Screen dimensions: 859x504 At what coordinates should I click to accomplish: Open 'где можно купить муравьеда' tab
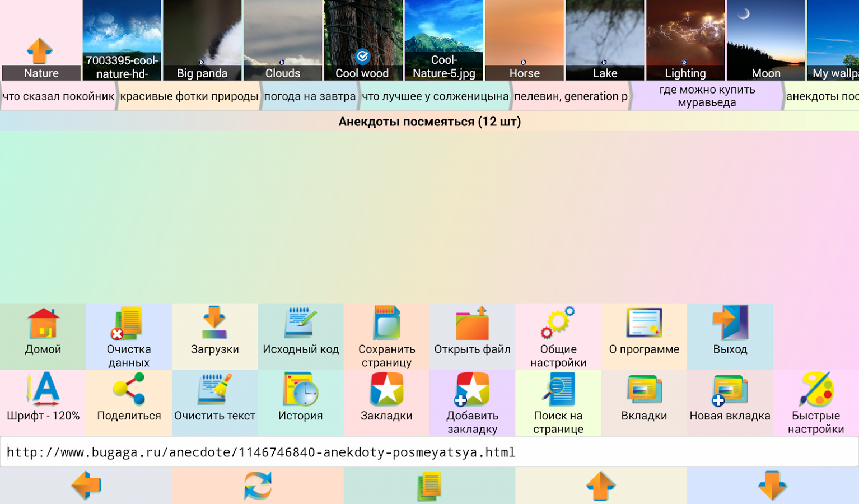pos(707,96)
